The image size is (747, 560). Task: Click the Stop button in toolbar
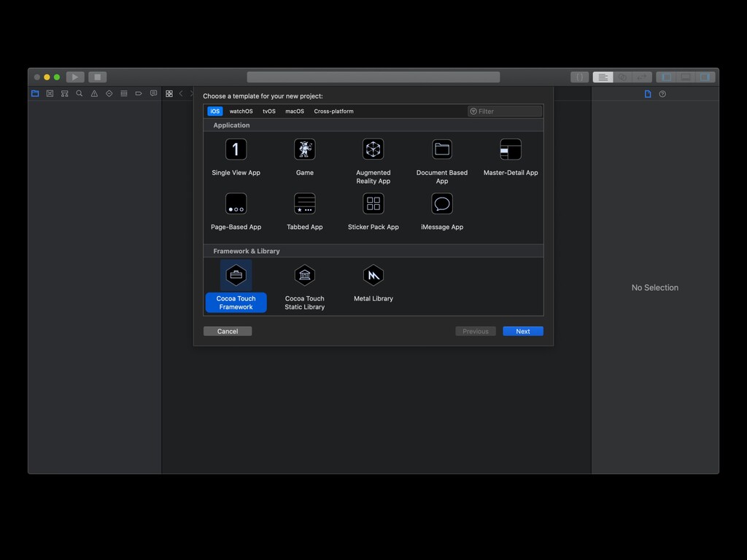pyautogui.click(x=98, y=77)
